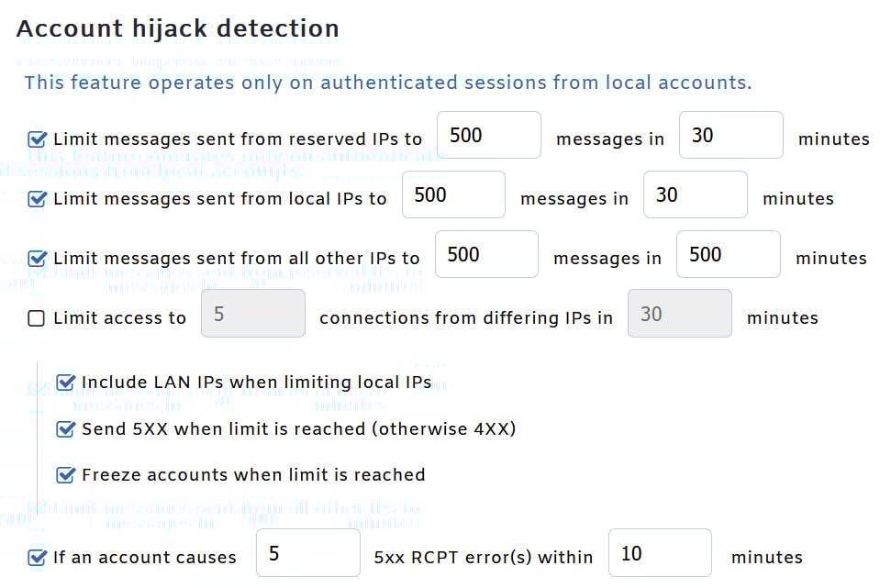Select the local IPs 30 minutes field
The height and width of the screenshot is (588, 891).
(695, 194)
